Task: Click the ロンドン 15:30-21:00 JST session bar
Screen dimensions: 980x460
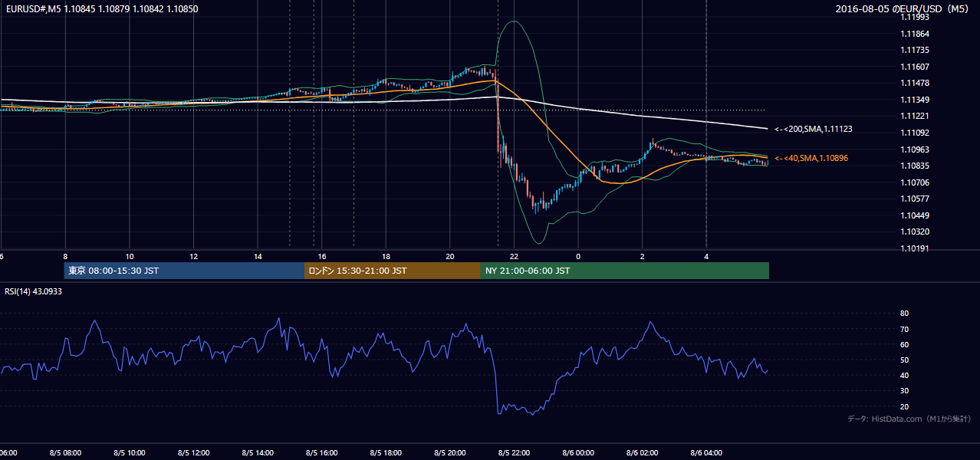Action: pyautogui.click(x=393, y=271)
